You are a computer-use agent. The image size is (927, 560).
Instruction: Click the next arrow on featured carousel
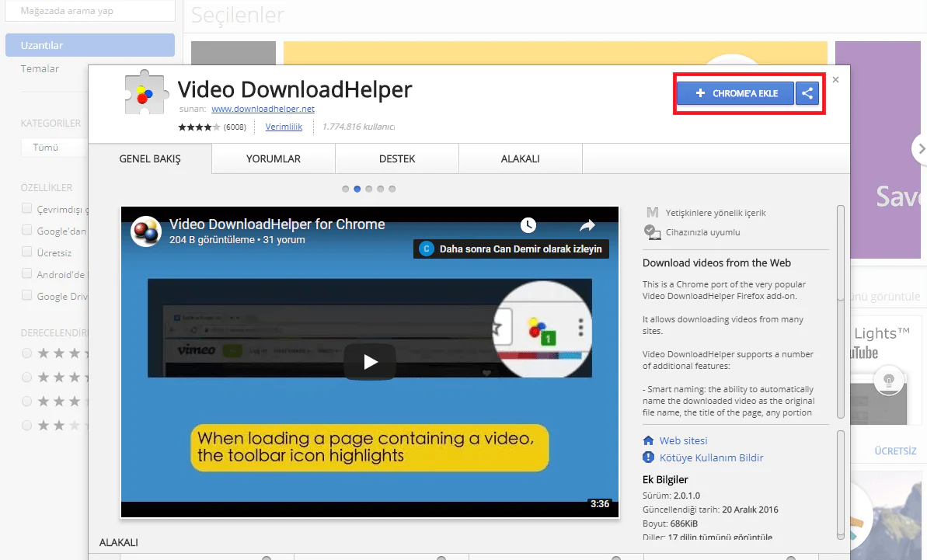[x=920, y=148]
